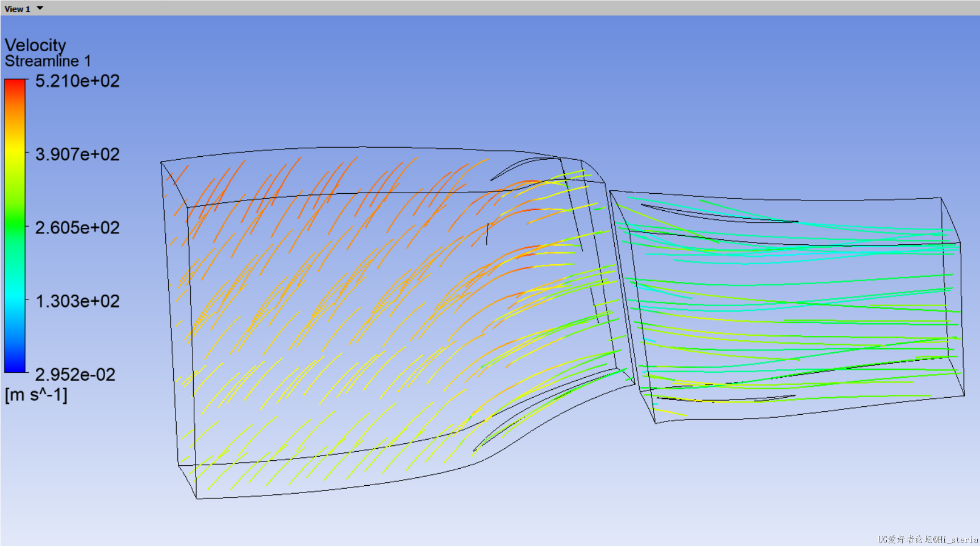Click the [m s^-1] units label

[x=36, y=394]
